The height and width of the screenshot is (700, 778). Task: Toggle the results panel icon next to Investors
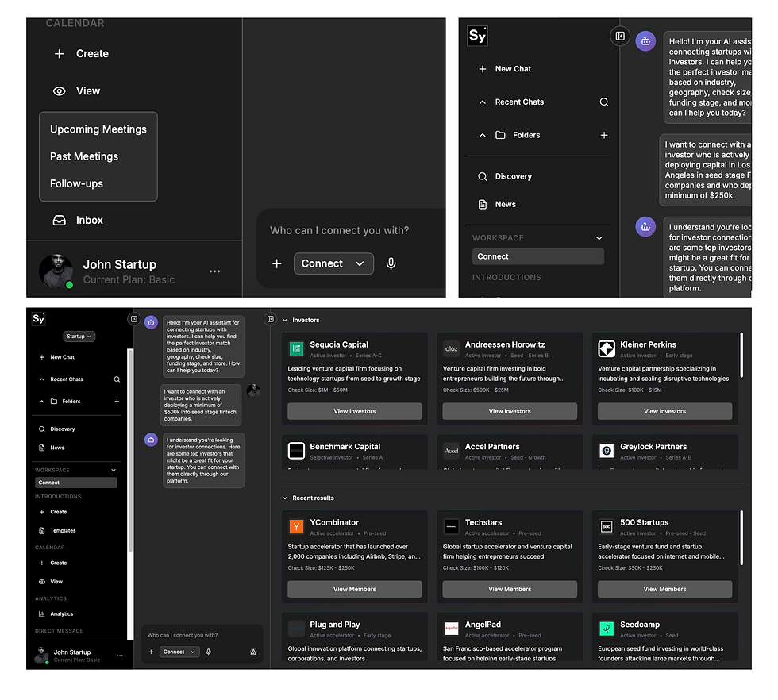271,320
